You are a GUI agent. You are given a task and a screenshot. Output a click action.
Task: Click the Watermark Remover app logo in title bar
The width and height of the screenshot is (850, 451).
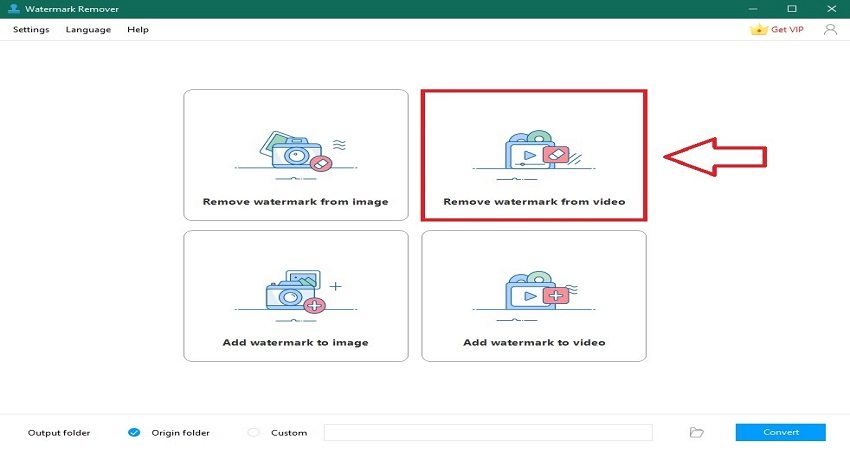click(x=12, y=8)
